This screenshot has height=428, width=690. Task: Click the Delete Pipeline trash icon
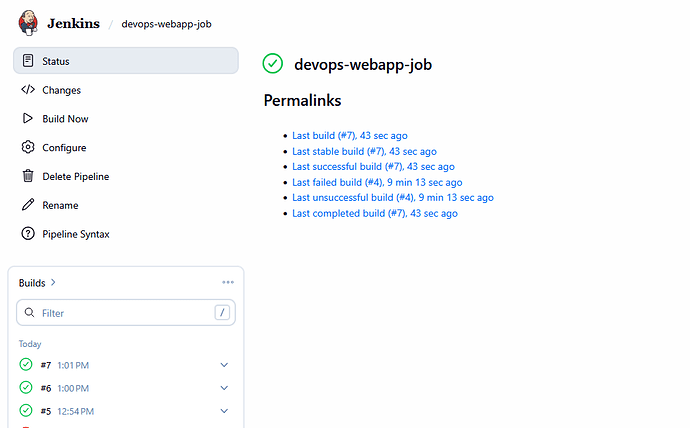tap(28, 177)
